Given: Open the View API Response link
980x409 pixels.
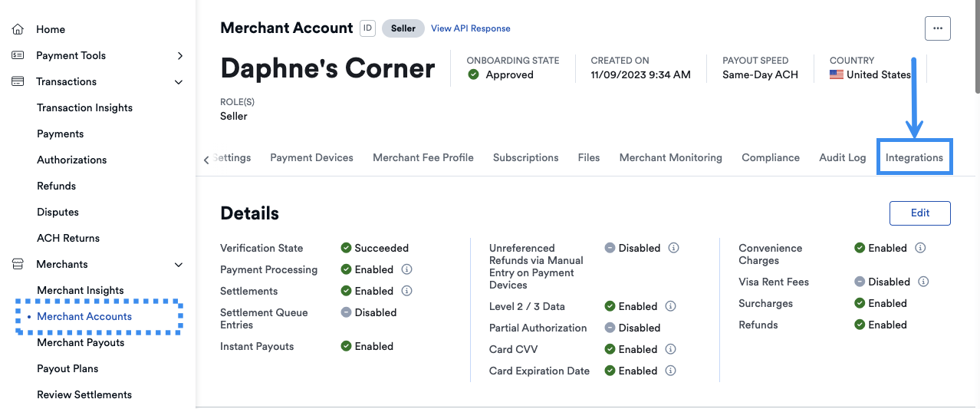Looking at the screenshot, I should click(470, 28).
